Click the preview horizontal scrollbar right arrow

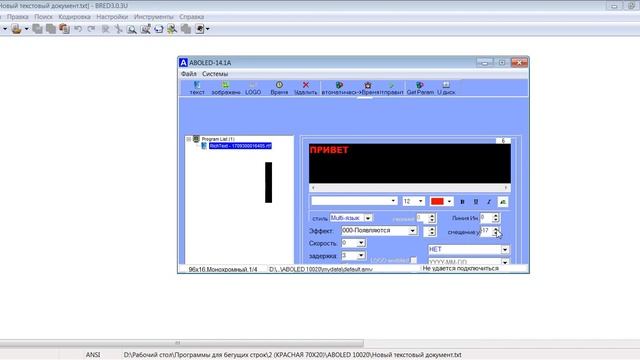coord(506,188)
